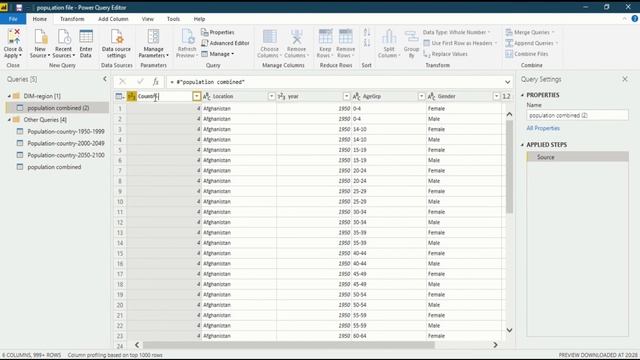Screen dimensions: 640x360
Task: Select the Population-country-1950-1999 query
Action: tap(66, 131)
